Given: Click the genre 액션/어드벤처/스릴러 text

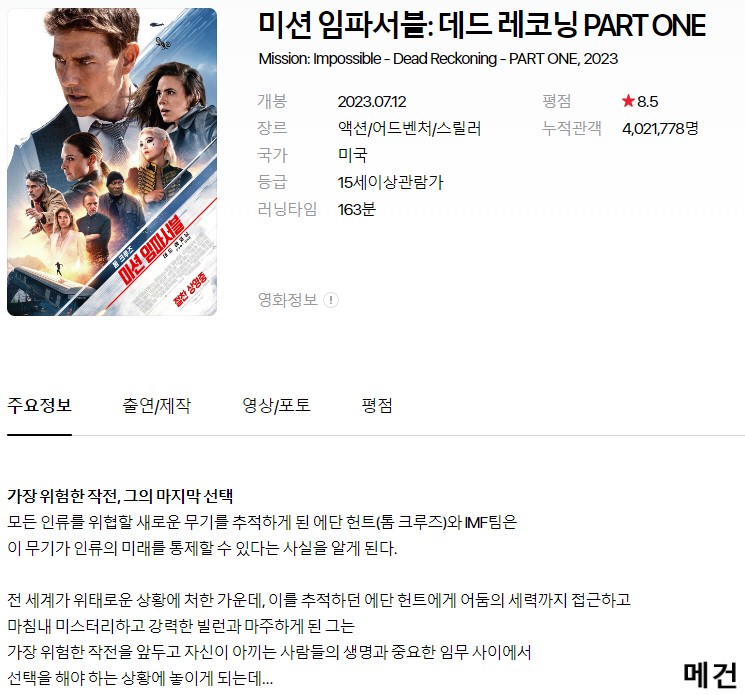Looking at the screenshot, I should 409,128.
